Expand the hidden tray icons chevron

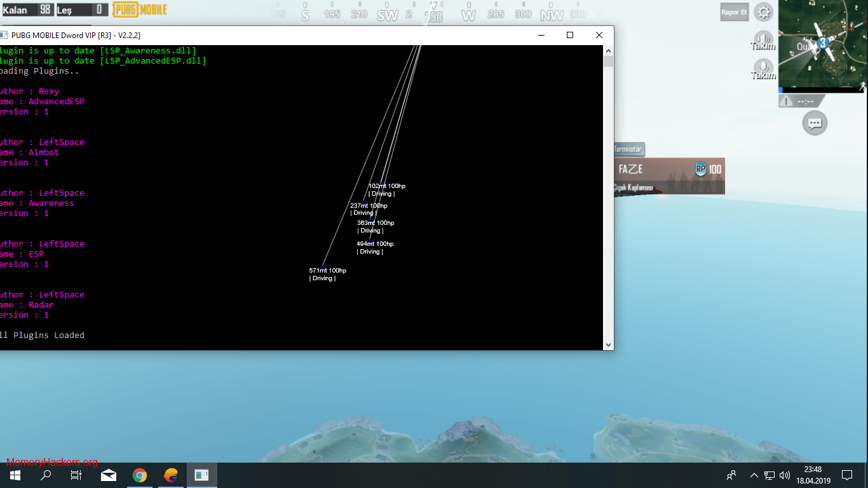(754, 475)
